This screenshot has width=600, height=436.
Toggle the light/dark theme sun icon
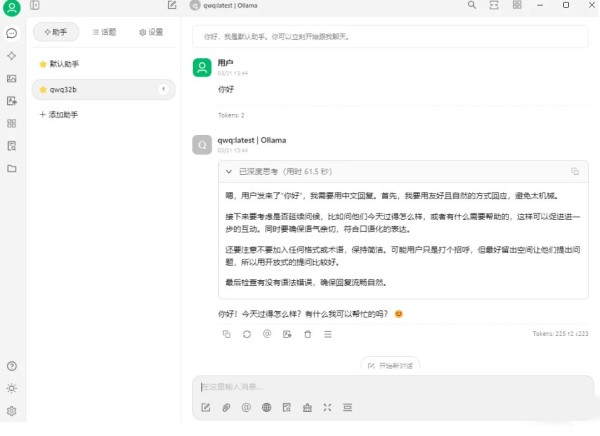point(12,388)
